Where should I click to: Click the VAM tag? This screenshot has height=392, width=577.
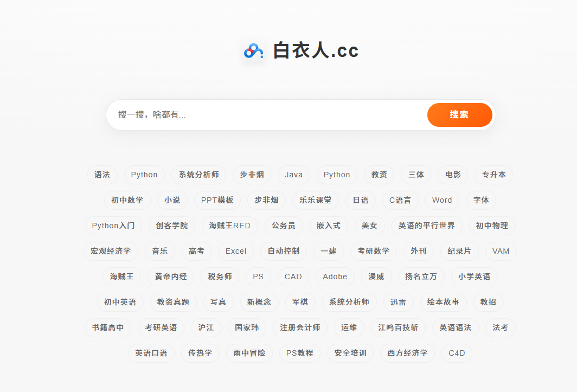pyautogui.click(x=501, y=251)
